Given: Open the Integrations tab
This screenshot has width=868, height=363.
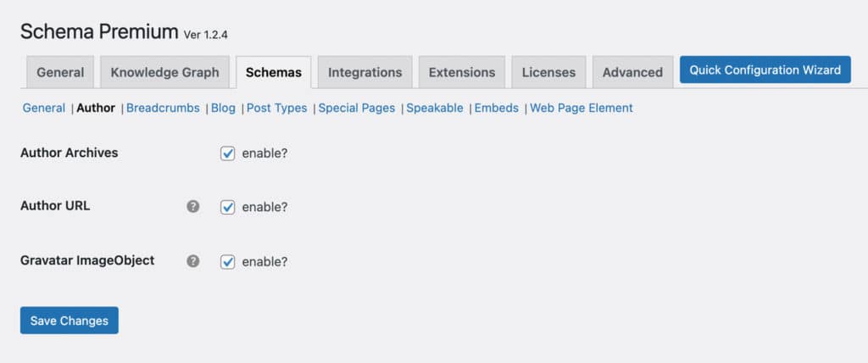Looking at the screenshot, I should (x=364, y=72).
